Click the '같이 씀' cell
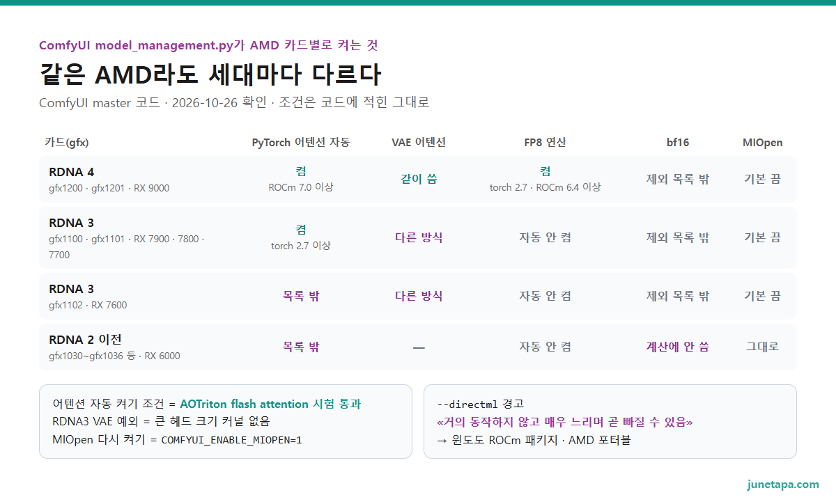 pyautogui.click(x=419, y=179)
